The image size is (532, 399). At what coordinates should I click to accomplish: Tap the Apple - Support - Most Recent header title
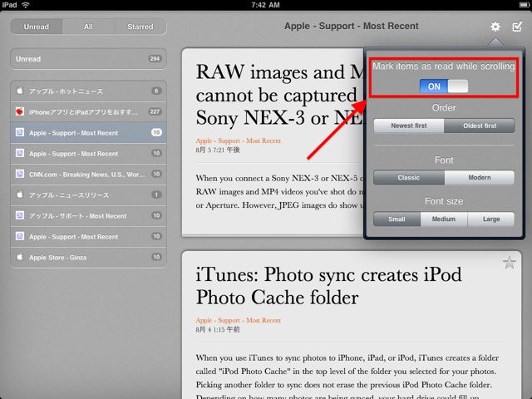[351, 26]
